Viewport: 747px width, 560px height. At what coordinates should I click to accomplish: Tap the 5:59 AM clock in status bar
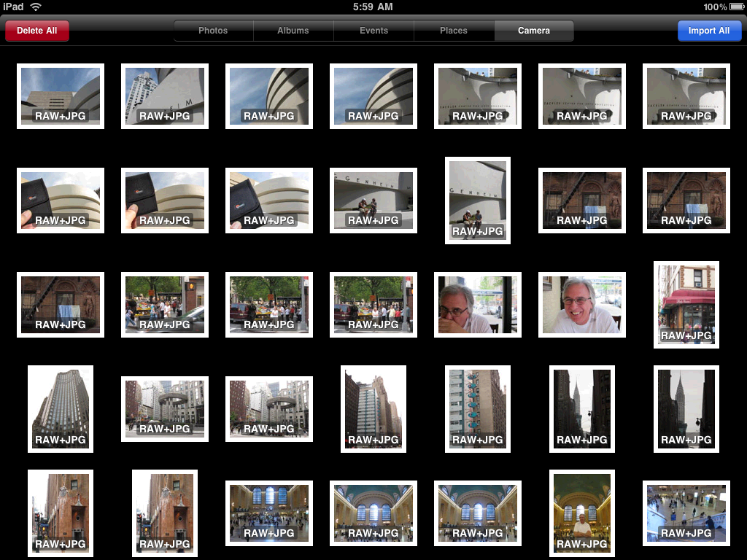point(373,7)
